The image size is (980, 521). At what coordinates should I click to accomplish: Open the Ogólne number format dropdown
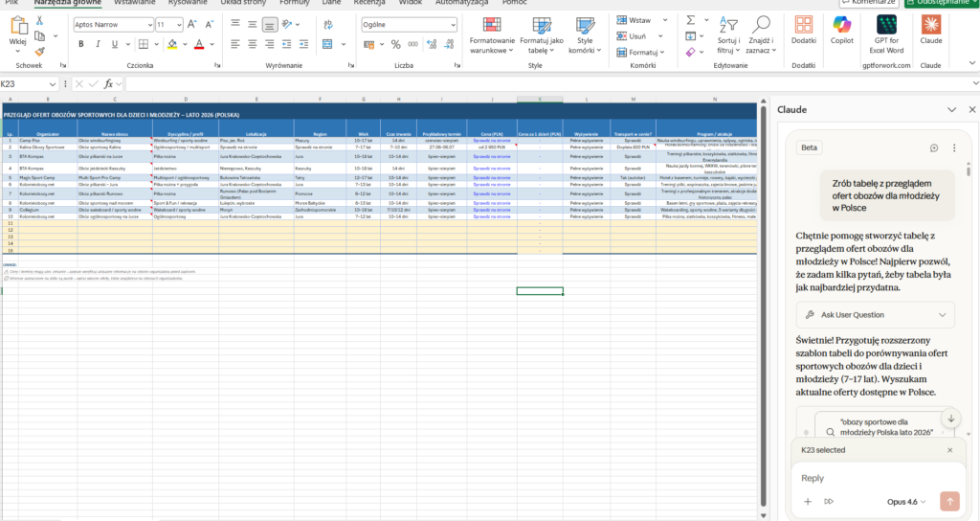coord(453,24)
